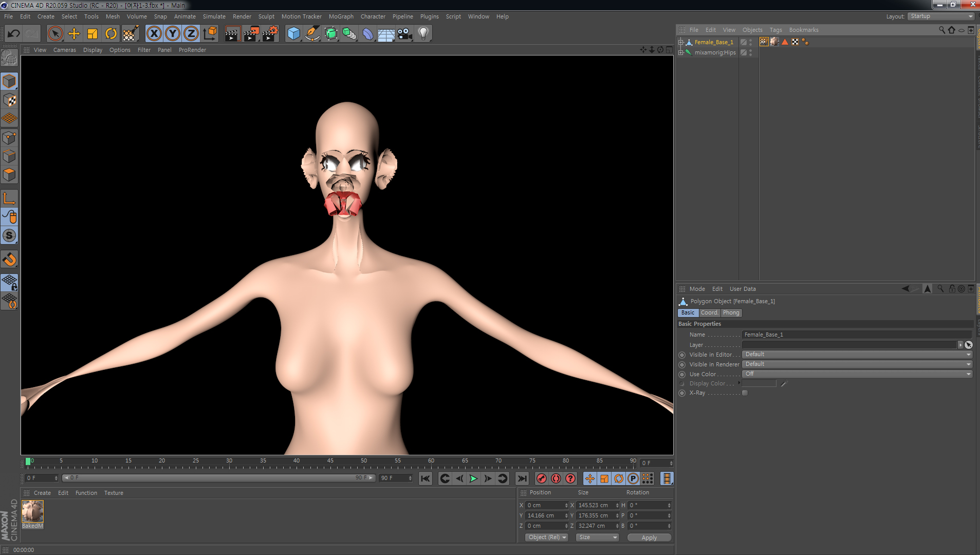Screen dimensions: 980x555
Task: Switch to Texture mode
Action: (9, 100)
